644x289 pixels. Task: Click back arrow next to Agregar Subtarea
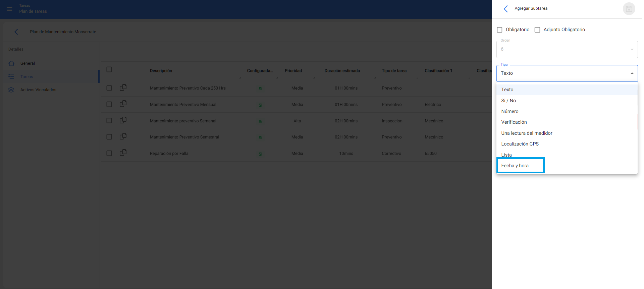pyautogui.click(x=506, y=9)
